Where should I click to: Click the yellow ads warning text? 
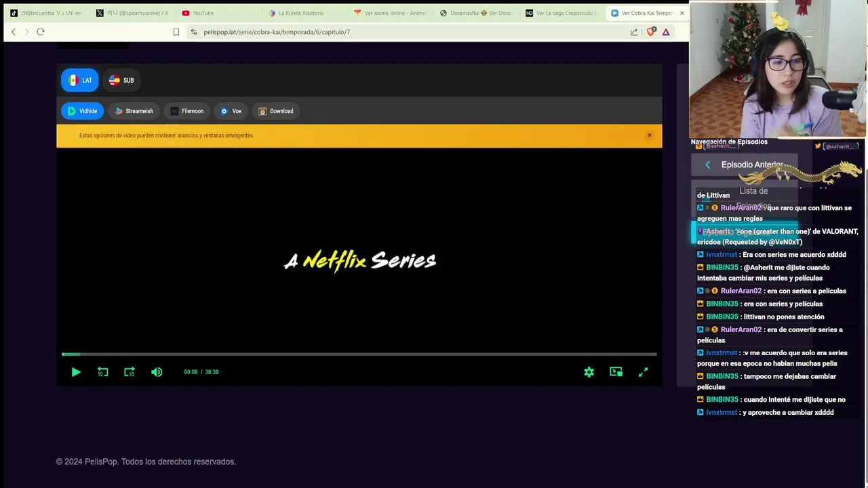coord(166,136)
